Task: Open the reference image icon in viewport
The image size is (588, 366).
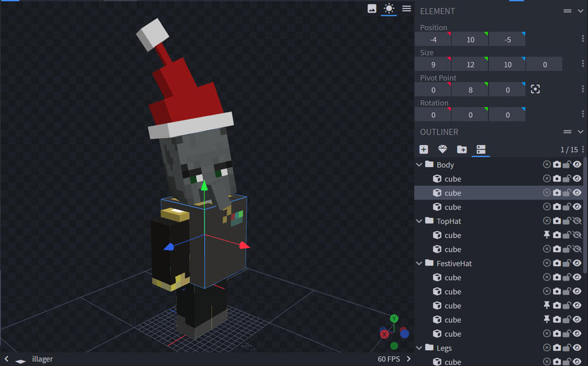Action: coord(372,8)
